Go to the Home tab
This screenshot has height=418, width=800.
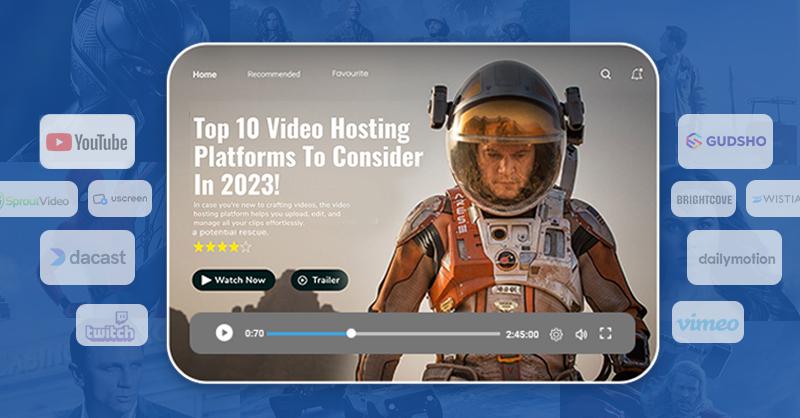click(x=205, y=75)
